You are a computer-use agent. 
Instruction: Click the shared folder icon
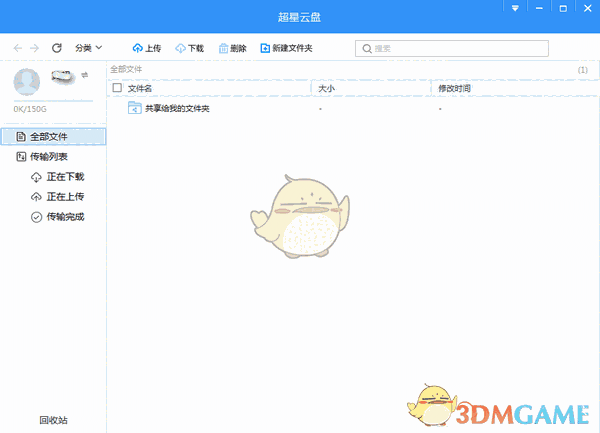click(x=135, y=108)
